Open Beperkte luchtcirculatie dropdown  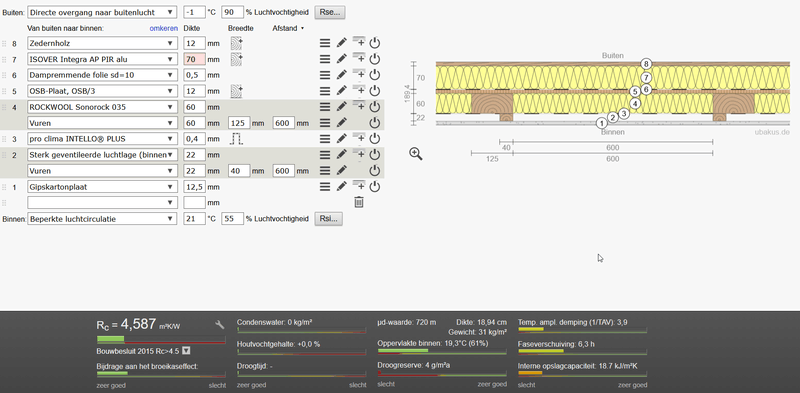[102, 219]
